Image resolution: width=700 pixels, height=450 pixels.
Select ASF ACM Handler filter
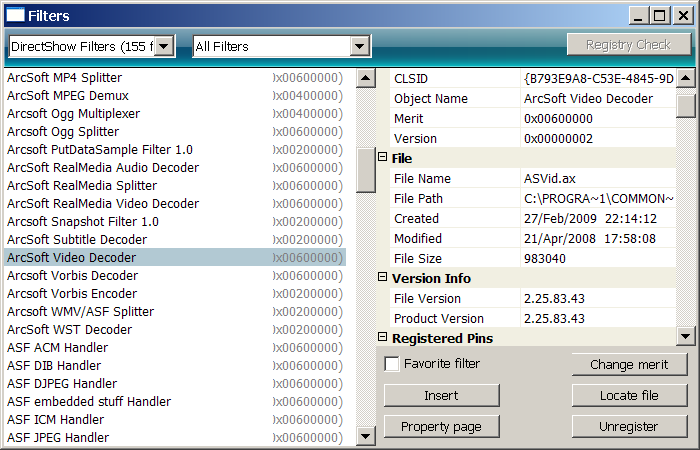[x=175, y=347]
